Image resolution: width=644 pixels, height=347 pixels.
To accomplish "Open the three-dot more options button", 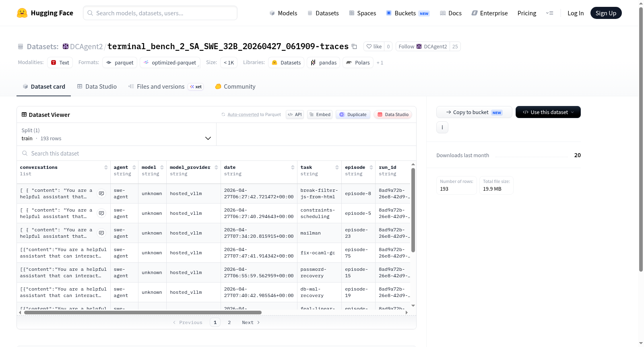I will [442, 127].
